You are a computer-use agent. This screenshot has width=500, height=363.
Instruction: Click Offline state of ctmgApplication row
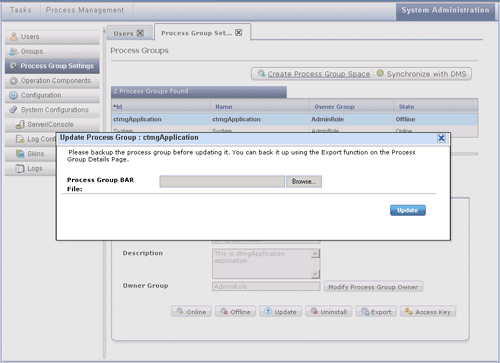(405, 119)
